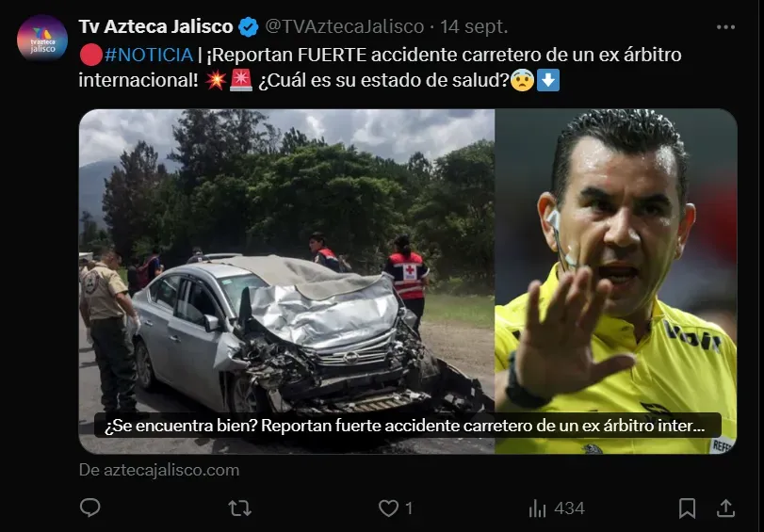This screenshot has width=764, height=532.
Task: Repost this tweet with retweet icon
Action: pos(239,508)
